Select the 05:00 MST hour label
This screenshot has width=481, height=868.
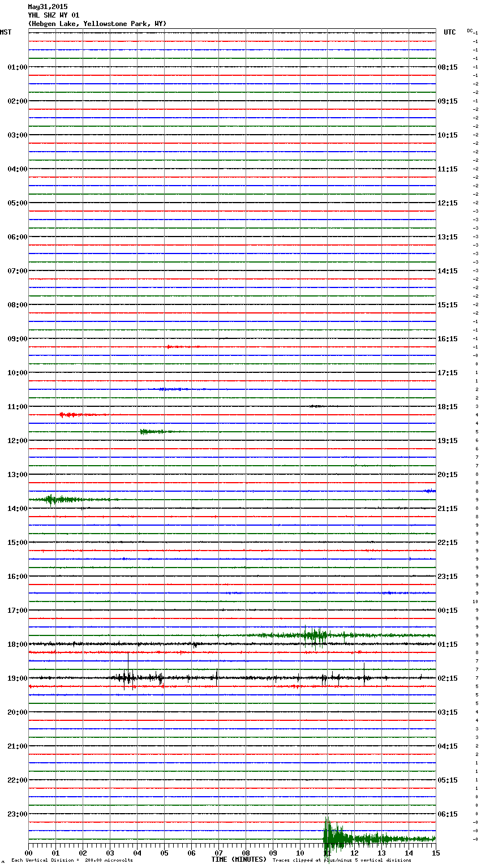17,203
